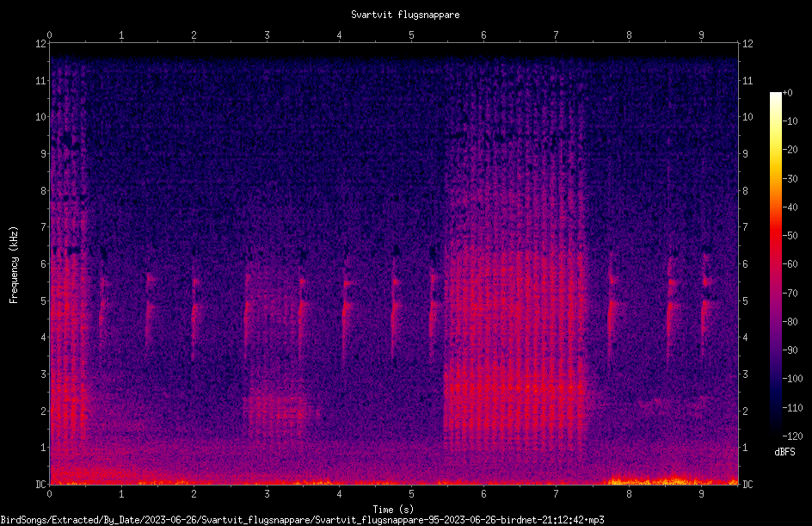Click the "5" kHz tick on the left frequency axis
Screen dimensions: 812x526
coord(44,300)
